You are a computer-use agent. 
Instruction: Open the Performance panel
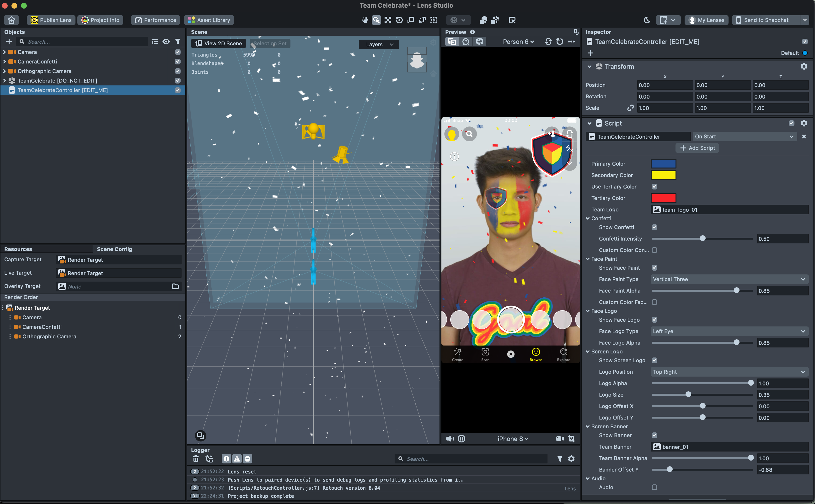[155, 20]
